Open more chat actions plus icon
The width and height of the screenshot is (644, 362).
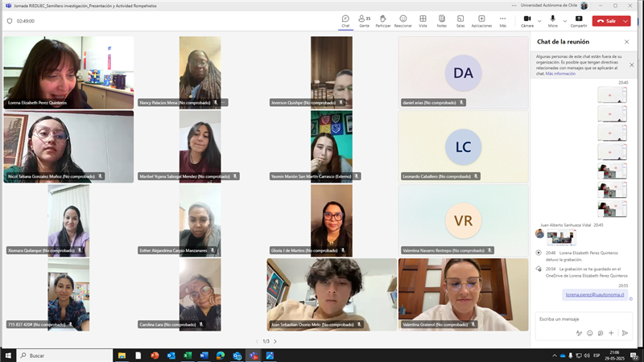point(611,333)
